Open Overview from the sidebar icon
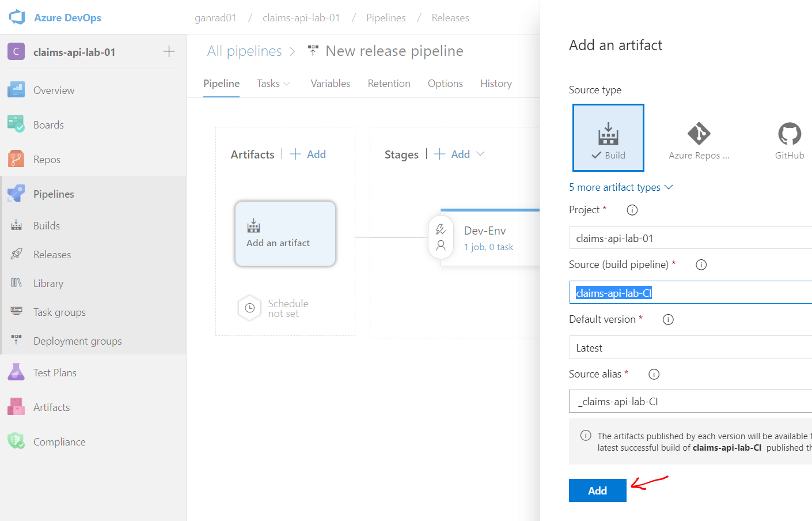This screenshot has width=812, height=521. [16, 90]
